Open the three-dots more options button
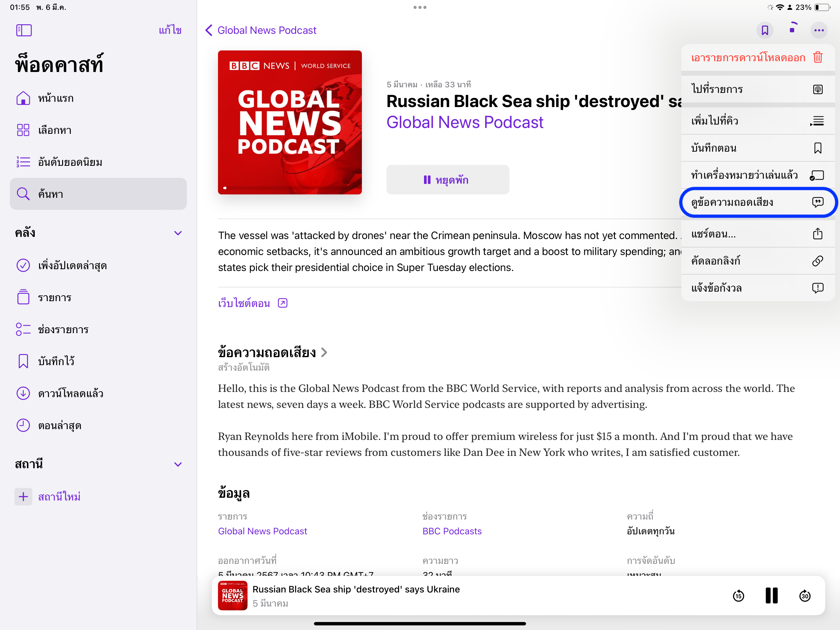Image resolution: width=840 pixels, height=630 pixels. pos(818,30)
